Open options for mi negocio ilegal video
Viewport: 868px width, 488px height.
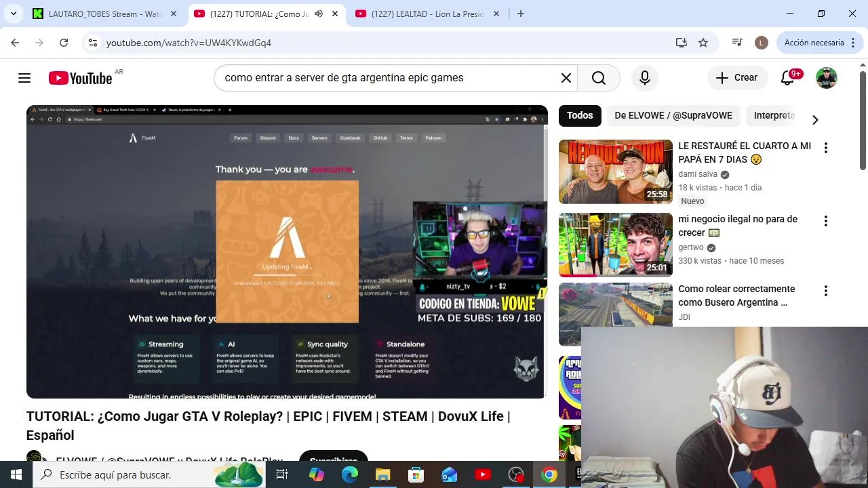826,221
